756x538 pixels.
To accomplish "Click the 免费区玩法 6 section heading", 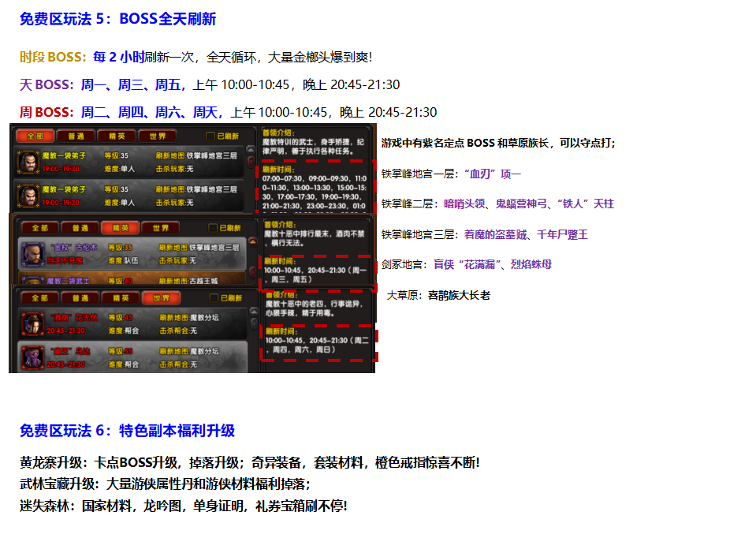I will click(x=127, y=431).
